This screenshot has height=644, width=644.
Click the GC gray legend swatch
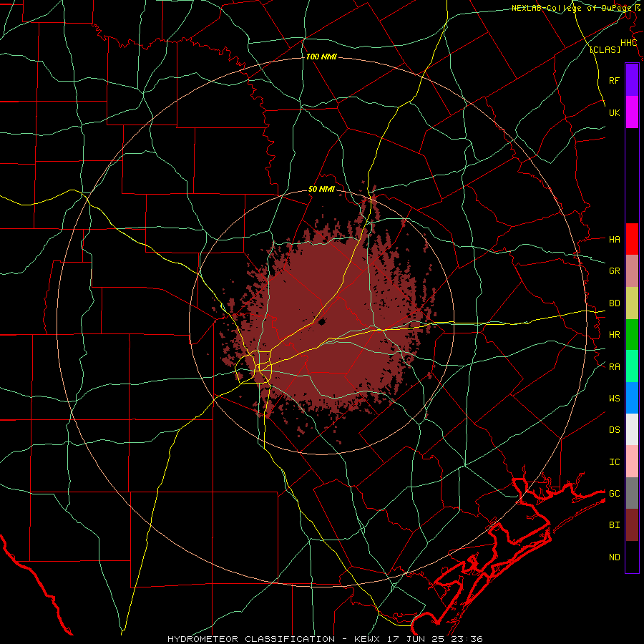point(632,493)
